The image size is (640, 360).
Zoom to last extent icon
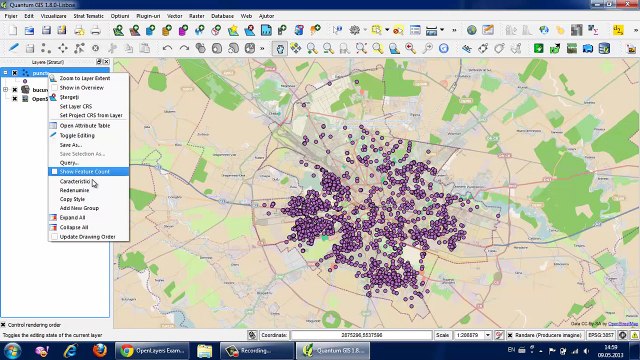(x=411, y=48)
